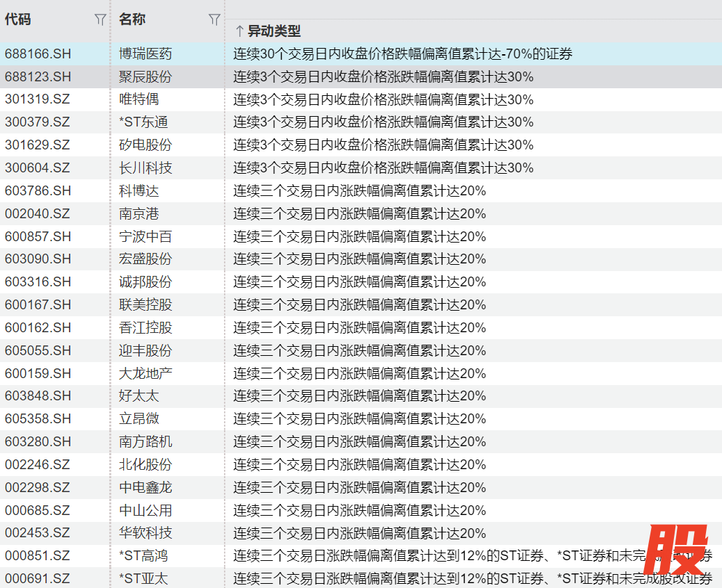722x588 pixels.
Task: Open the filter icon on 代码 column
Action: click(x=100, y=20)
